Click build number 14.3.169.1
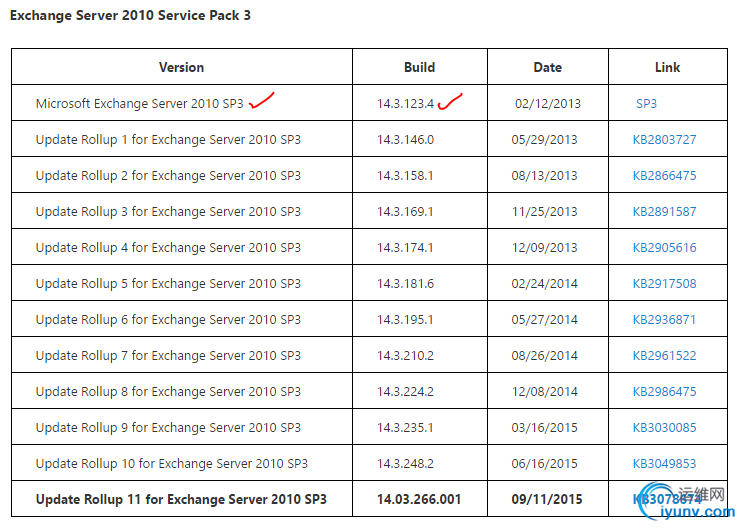This screenshot has height=528, width=741. point(405,211)
